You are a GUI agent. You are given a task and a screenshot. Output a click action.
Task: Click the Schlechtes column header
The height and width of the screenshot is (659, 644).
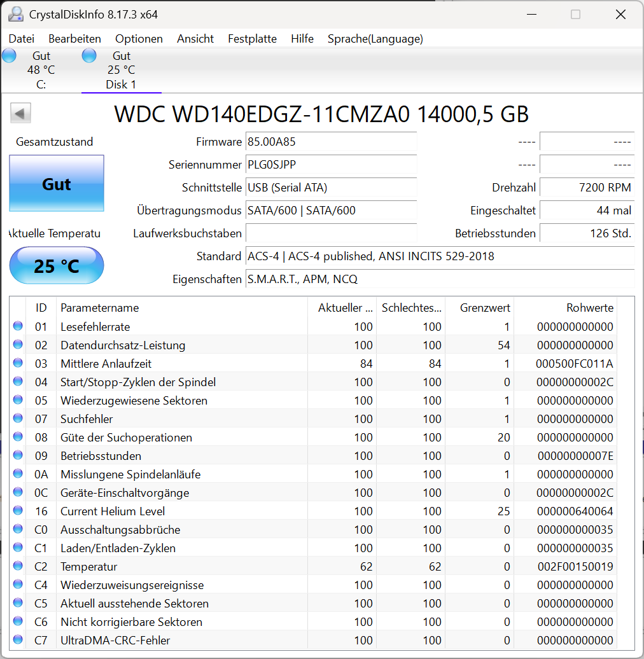pyautogui.click(x=410, y=308)
